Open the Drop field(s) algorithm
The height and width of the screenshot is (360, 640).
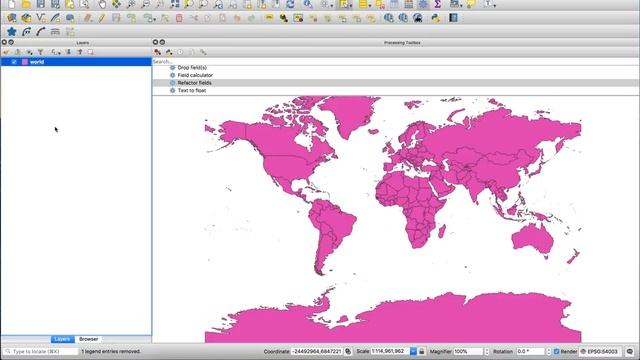[x=192, y=68]
